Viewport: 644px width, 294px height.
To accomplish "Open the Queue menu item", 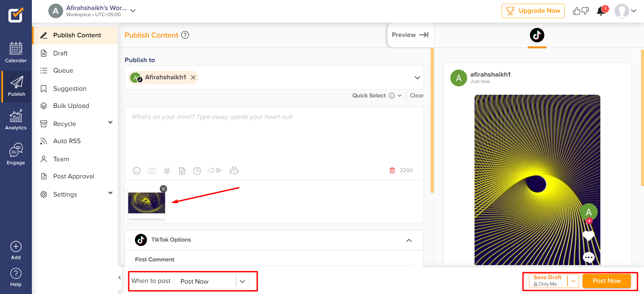I will coord(63,71).
